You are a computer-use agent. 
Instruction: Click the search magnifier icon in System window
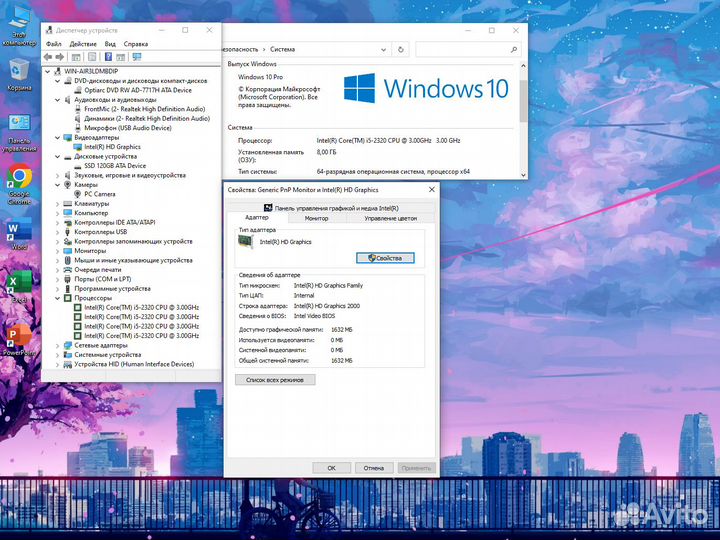pyautogui.click(x=514, y=50)
